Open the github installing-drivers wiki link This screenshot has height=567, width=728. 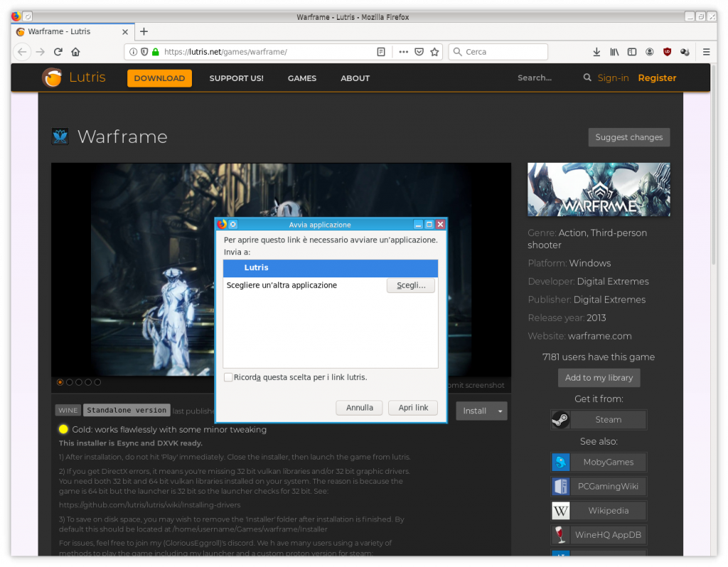coord(149,504)
